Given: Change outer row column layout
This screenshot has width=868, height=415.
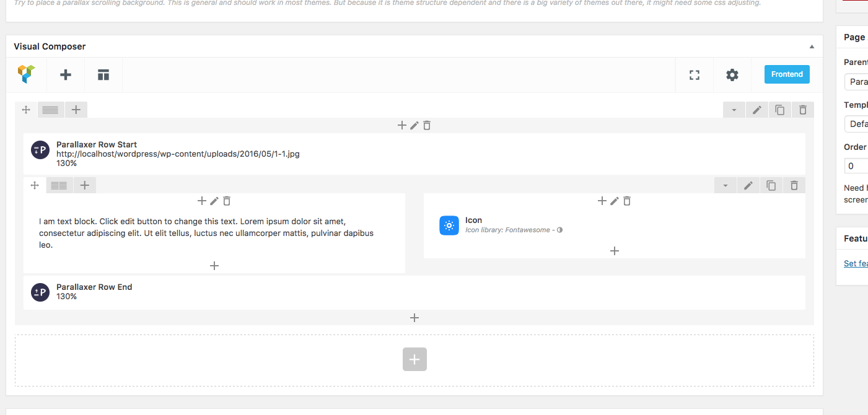Looking at the screenshot, I should click(51, 110).
